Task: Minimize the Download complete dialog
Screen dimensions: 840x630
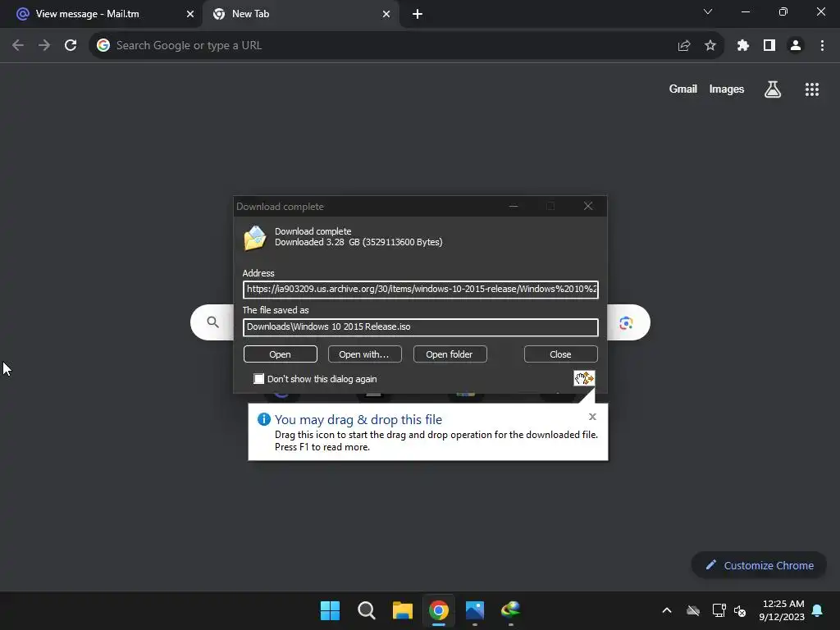Action: (514, 206)
